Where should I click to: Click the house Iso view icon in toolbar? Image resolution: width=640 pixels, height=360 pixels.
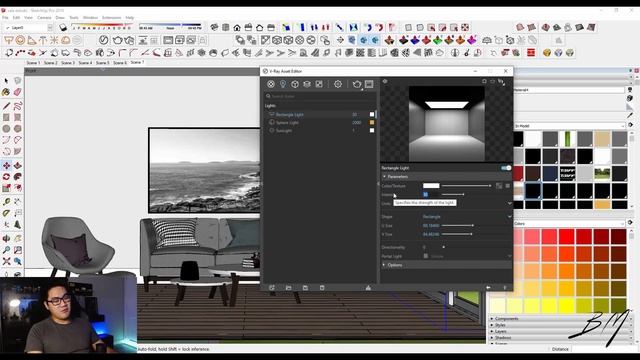coord(214,27)
